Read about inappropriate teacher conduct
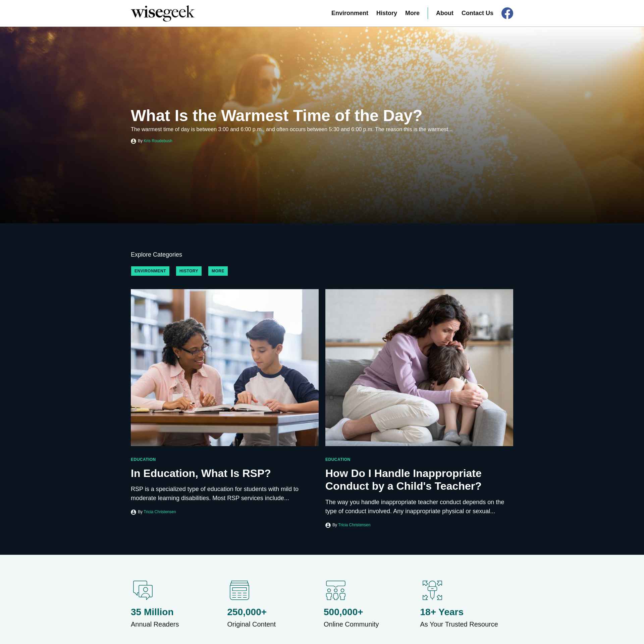 (x=404, y=479)
